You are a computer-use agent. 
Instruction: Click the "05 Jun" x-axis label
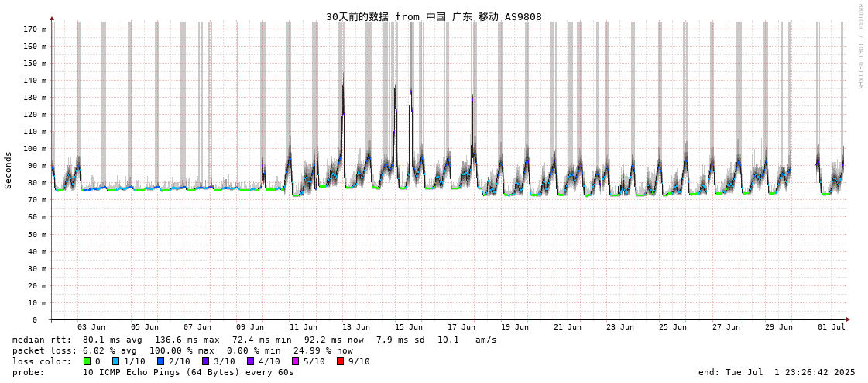[x=144, y=327]
